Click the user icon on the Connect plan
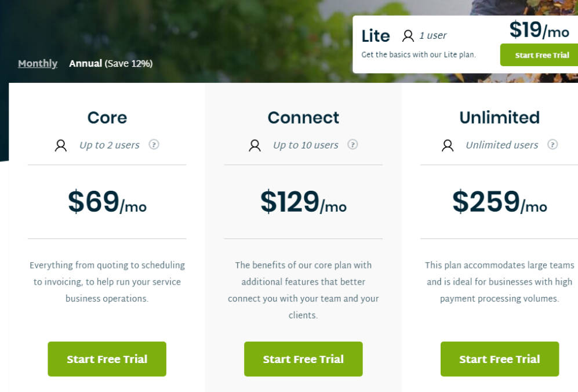 (x=254, y=145)
